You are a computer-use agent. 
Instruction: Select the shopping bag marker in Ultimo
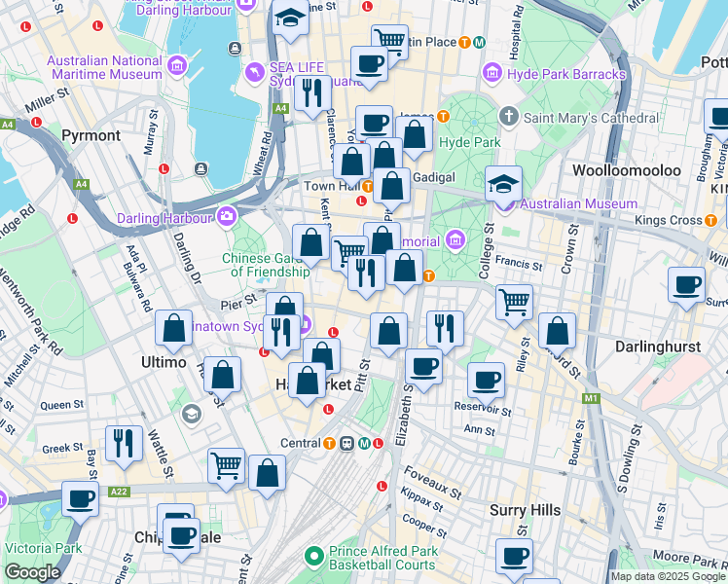click(x=173, y=329)
